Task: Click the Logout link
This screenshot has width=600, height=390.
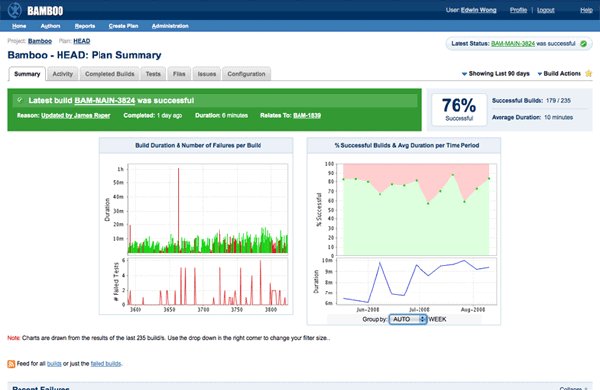Action: pos(546,10)
